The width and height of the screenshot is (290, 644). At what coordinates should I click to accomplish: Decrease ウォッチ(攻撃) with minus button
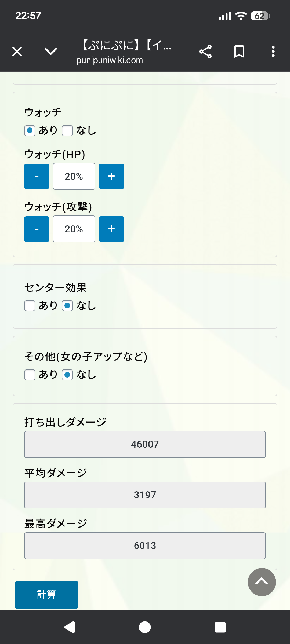click(x=37, y=229)
